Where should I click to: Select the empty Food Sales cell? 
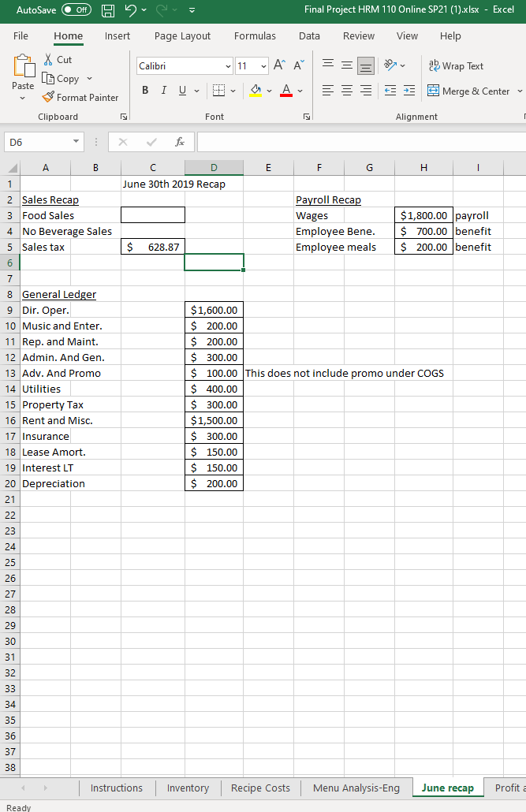[153, 215]
